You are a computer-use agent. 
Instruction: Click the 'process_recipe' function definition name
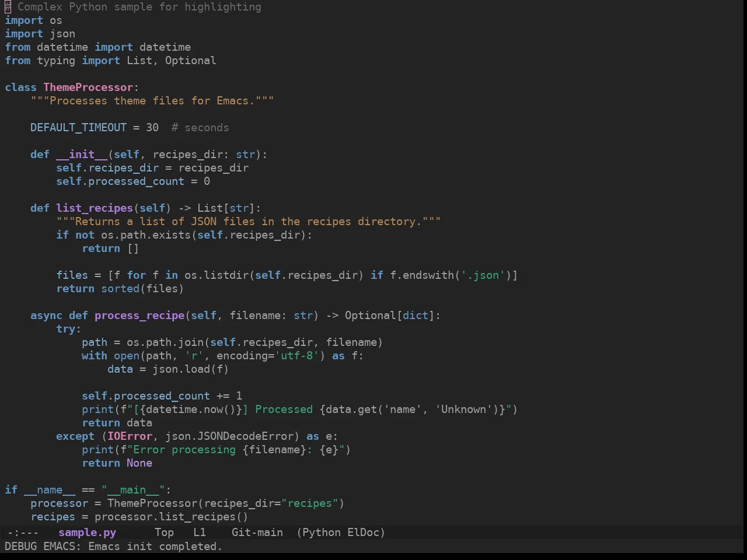coord(139,316)
